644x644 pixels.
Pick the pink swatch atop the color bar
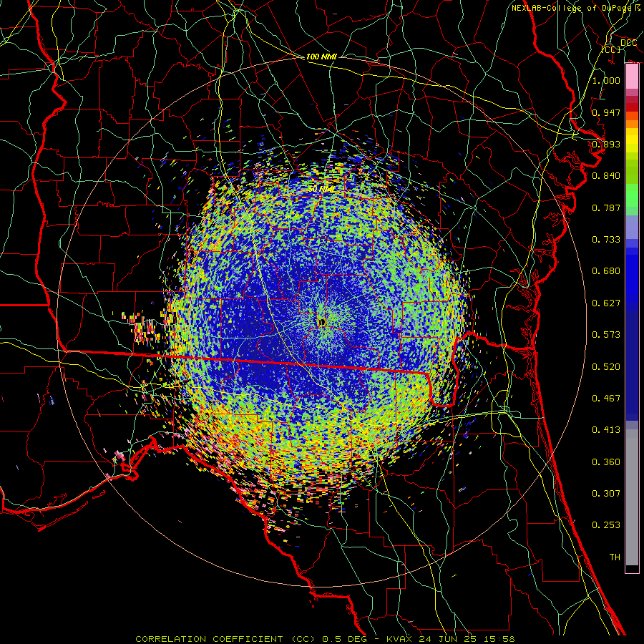tap(632, 76)
